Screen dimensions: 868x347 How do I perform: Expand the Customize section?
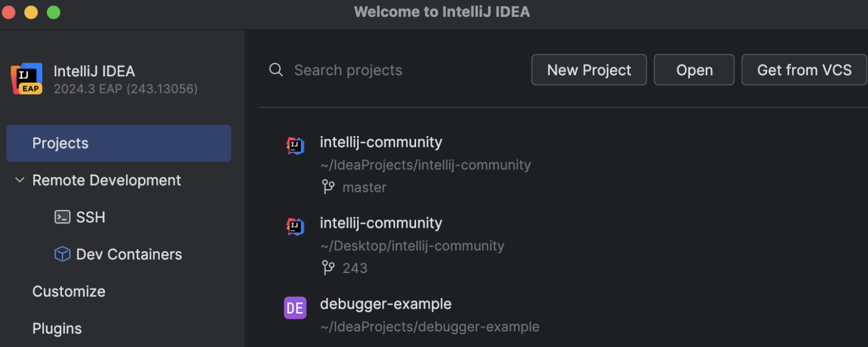(x=68, y=291)
